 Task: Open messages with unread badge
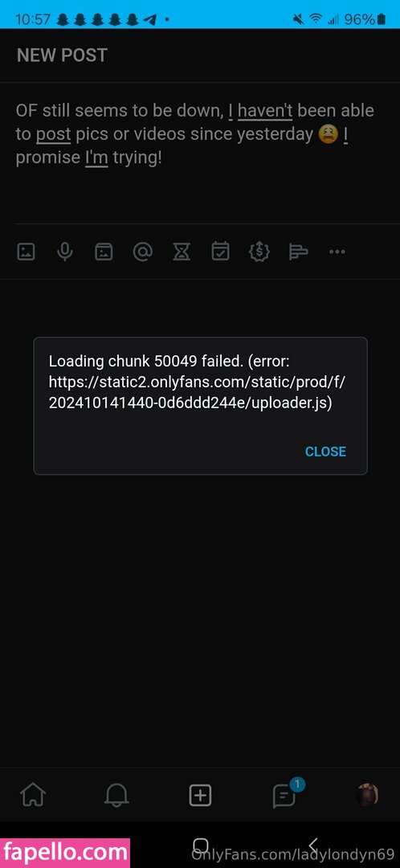click(285, 794)
